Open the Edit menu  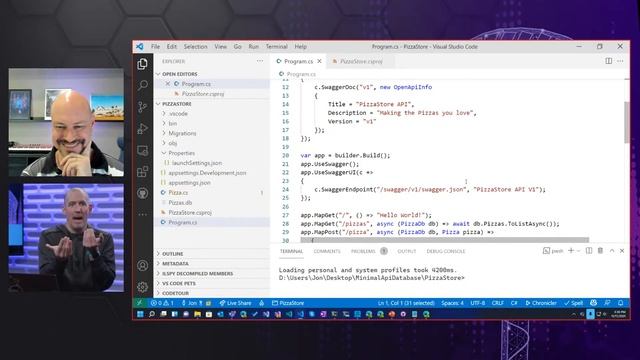[172, 47]
